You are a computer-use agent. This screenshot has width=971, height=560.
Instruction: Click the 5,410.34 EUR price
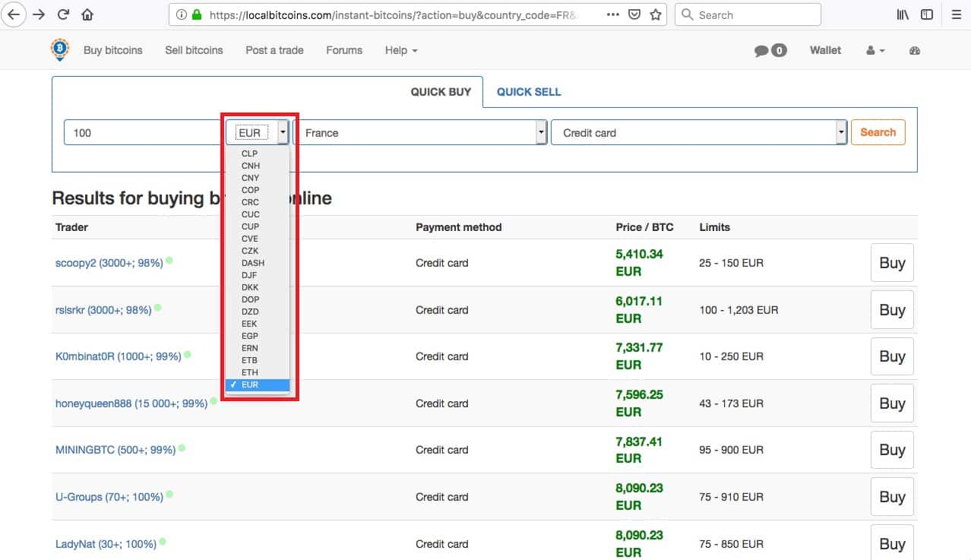pos(639,262)
